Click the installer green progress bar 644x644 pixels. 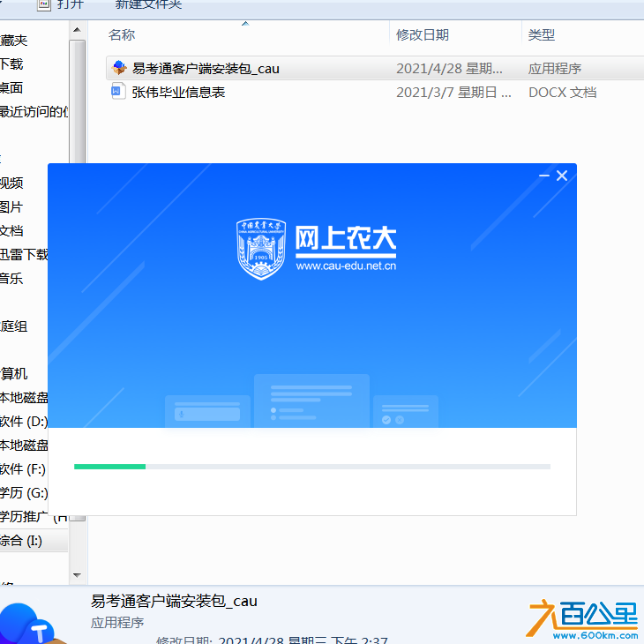click(109, 466)
